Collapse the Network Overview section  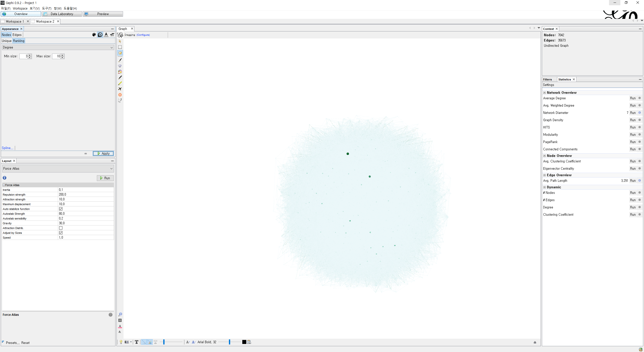click(x=544, y=93)
